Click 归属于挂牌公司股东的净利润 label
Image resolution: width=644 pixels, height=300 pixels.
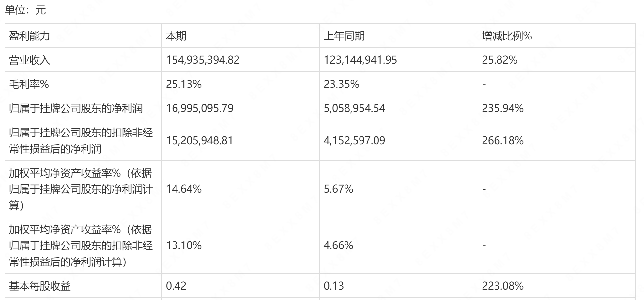(76, 108)
